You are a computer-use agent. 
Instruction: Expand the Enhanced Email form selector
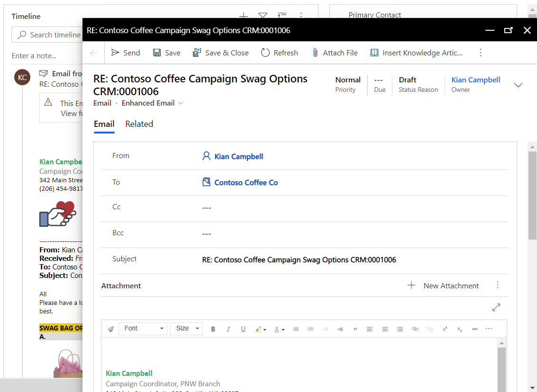(x=180, y=103)
